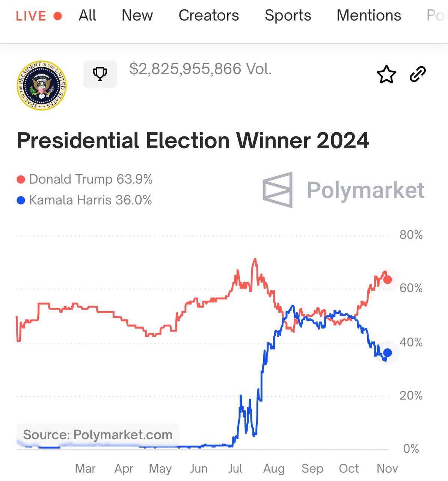Image resolution: width=448 pixels, height=481 pixels.
Task: Click the Source: Polymarket.com label
Action: [x=98, y=435]
